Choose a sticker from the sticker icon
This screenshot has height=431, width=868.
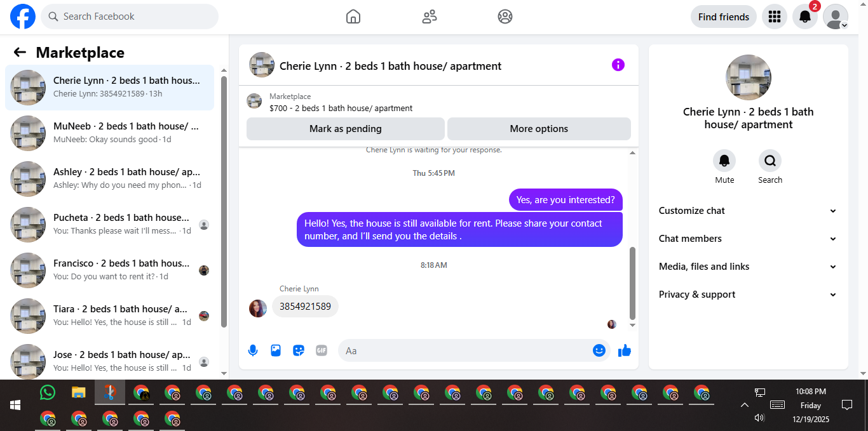pos(299,350)
